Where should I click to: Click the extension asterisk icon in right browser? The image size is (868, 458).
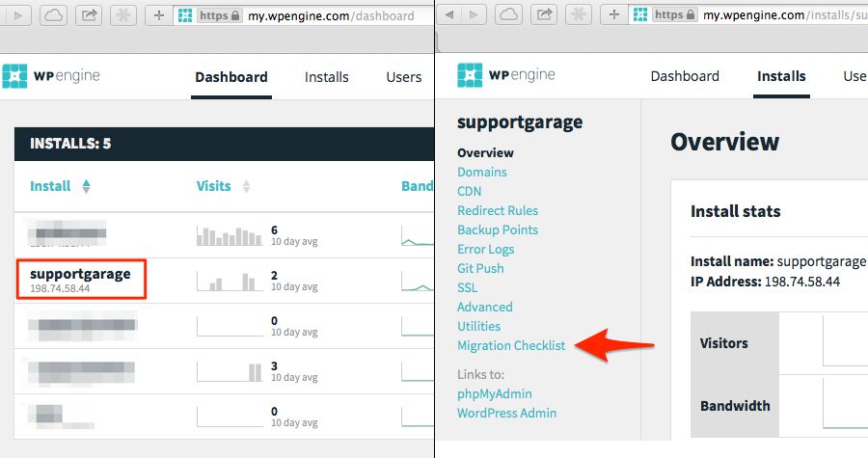pos(579,14)
